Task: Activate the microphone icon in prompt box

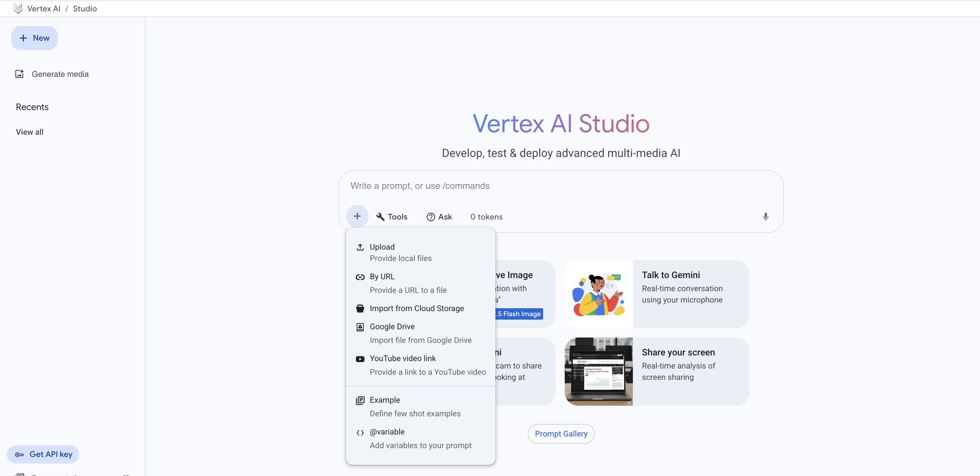Action: 766,217
